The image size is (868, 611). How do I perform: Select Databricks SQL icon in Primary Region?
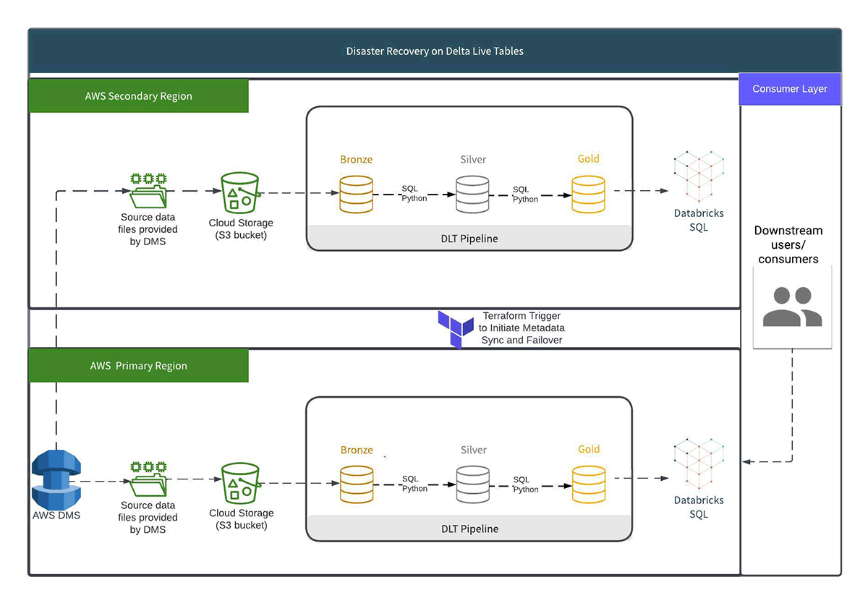[699, 463]
